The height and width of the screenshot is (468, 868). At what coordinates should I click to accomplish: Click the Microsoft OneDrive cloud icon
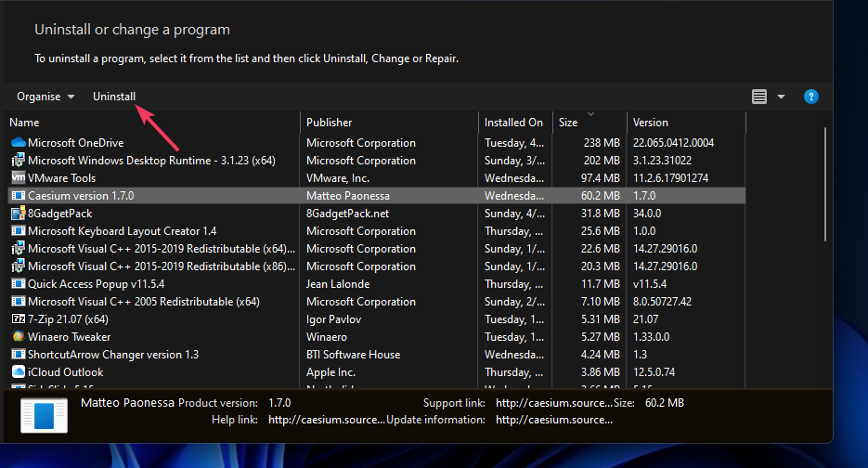tap(18, 143)
